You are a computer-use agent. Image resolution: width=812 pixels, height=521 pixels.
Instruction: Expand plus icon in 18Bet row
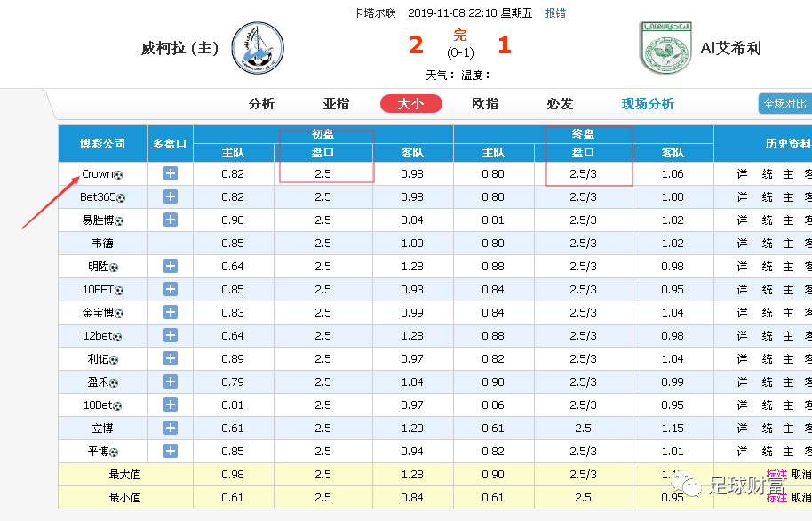click(171, 405)
